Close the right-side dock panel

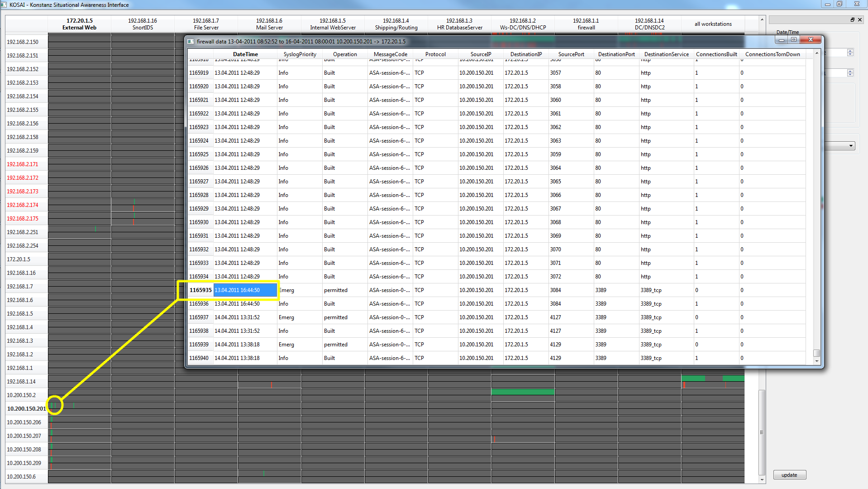pyautogui.click(x=860, y=20)
